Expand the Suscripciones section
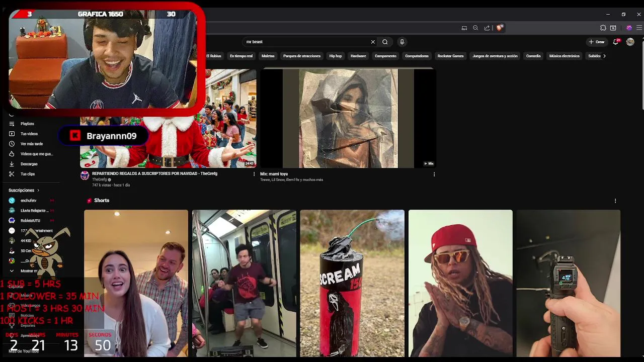This screenshot has width=644, height=362. [x=24, y=190]
